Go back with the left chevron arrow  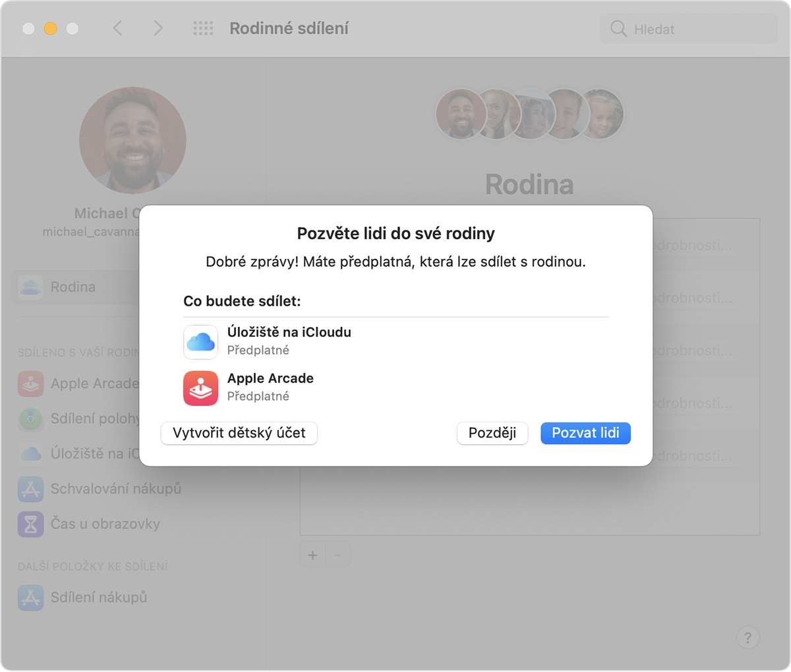(118, 28)
